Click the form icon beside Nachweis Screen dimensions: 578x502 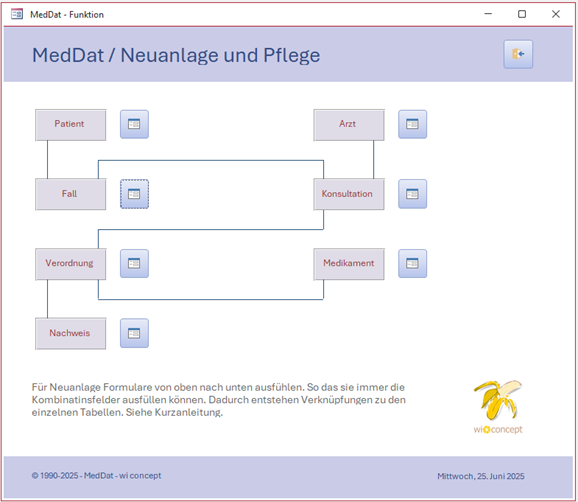(134, 333)
